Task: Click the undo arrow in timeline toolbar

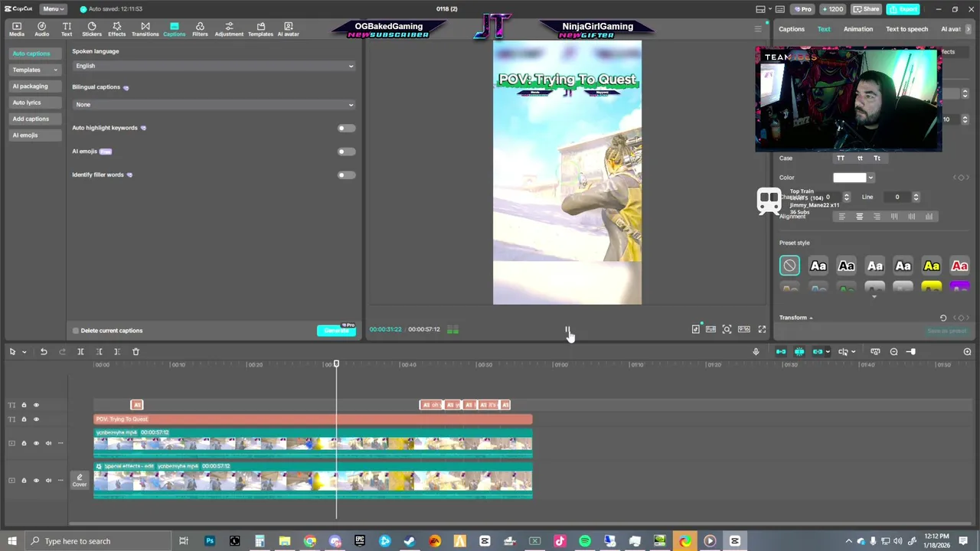Action: (44, 351)
